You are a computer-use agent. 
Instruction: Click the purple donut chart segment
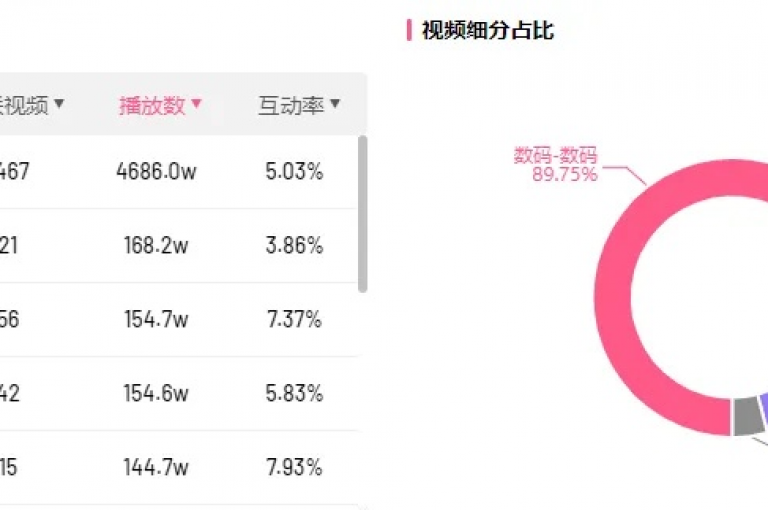(765, 409)
